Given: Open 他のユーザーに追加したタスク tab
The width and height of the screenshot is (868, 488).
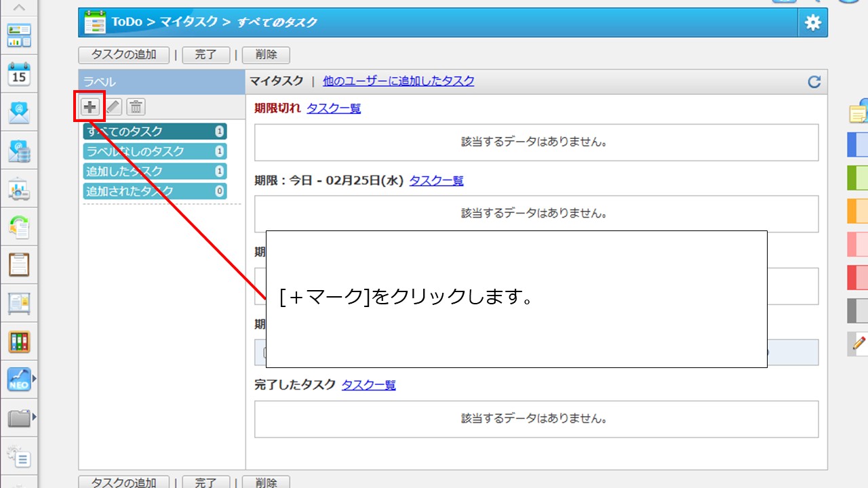Looking at the screenshot, I should click(398, 81).
